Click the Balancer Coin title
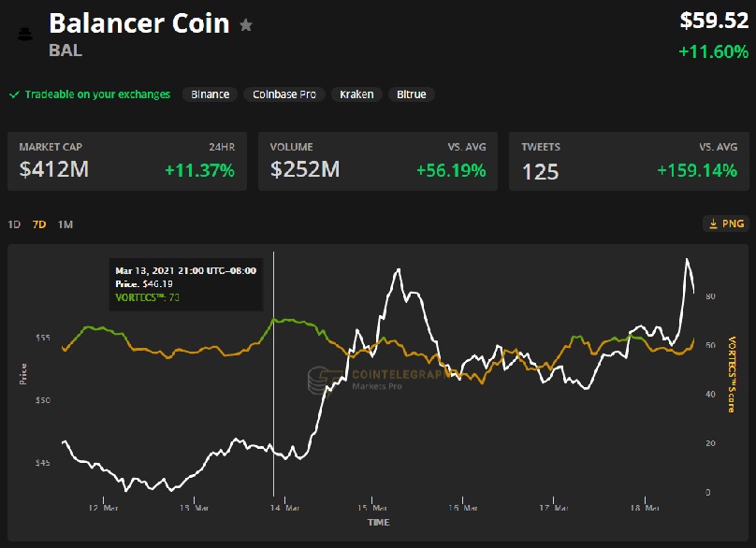Screen dimensions: 756x548 click(139, 23)
